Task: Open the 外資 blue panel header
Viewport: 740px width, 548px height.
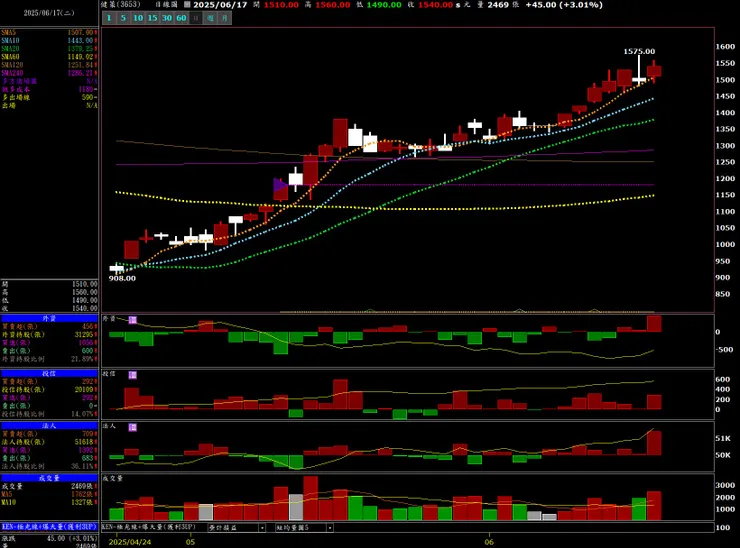Action: pyautogui.click(x=49, y=319)
